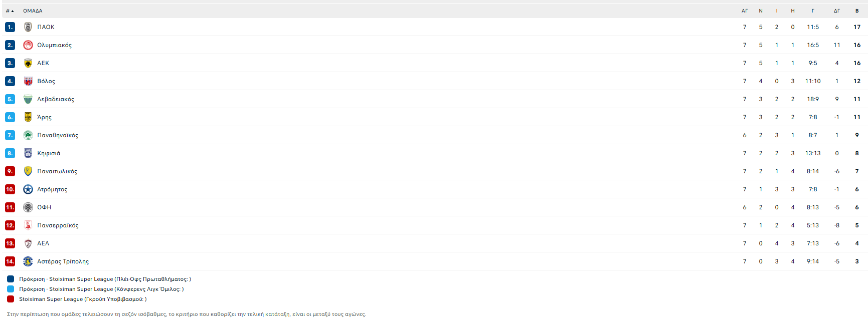Click the position 14 rank badge
The image size is (868, 325).
click(x=10, y=261)
